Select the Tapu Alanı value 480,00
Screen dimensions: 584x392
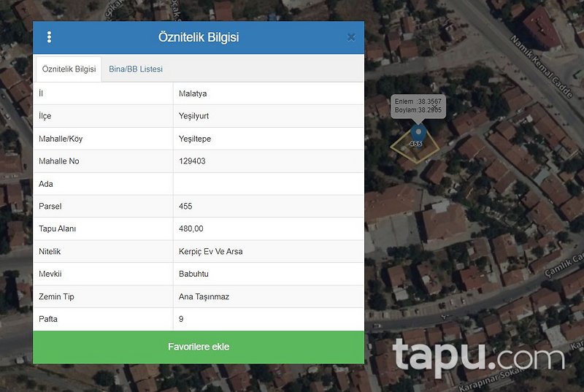[x=191, y=228]
